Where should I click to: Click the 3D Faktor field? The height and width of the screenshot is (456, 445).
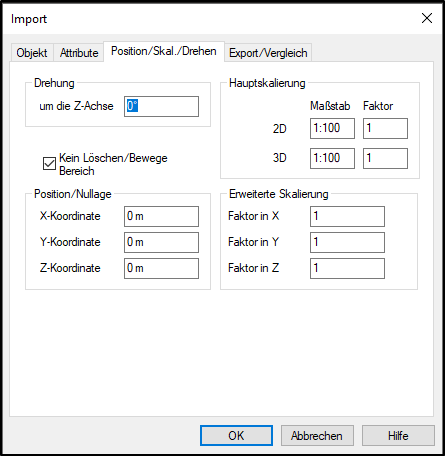(x=385, y=158)
